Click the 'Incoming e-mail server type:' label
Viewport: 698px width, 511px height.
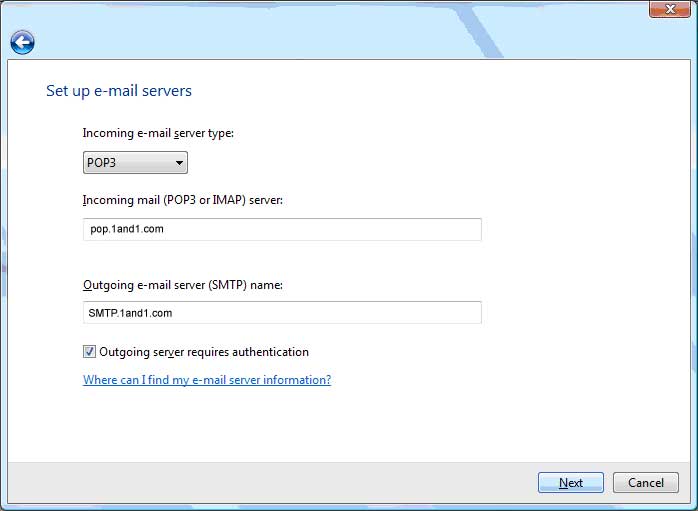point(158,133)
